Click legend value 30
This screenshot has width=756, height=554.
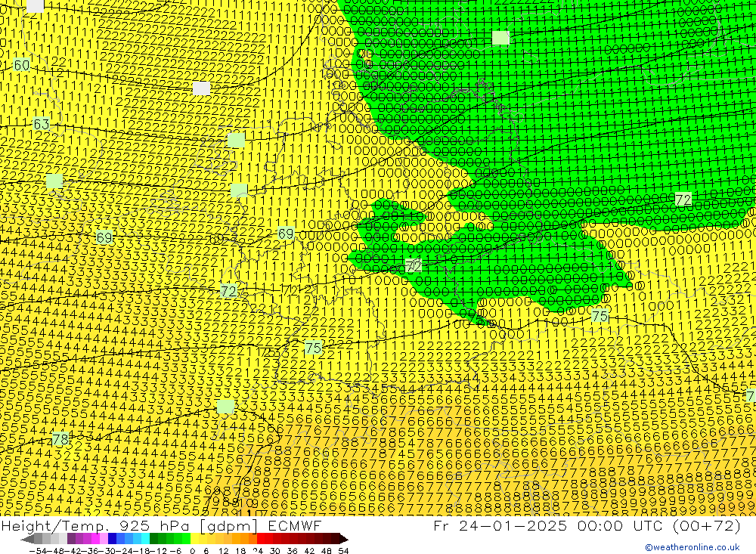(x=275, y=550)
